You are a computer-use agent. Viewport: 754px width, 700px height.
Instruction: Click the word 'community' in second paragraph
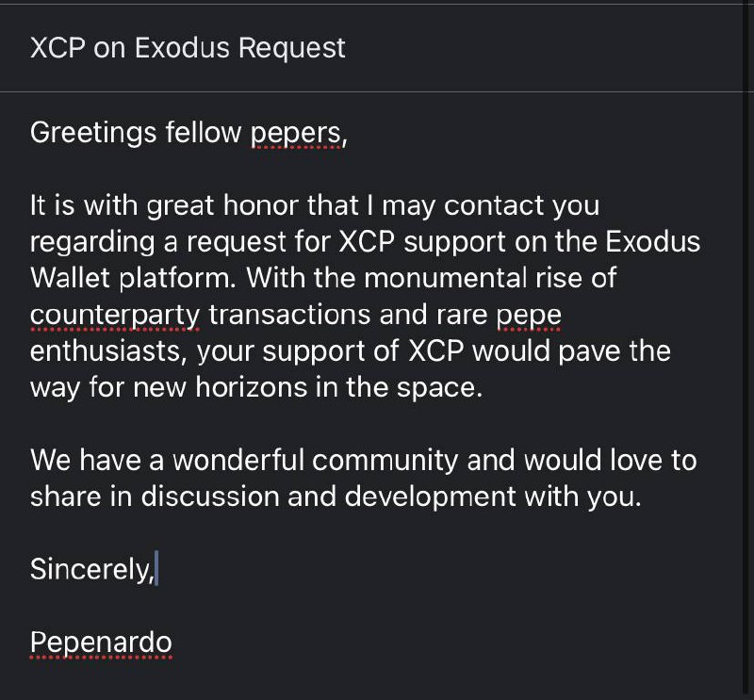click(x=385, y=461)
